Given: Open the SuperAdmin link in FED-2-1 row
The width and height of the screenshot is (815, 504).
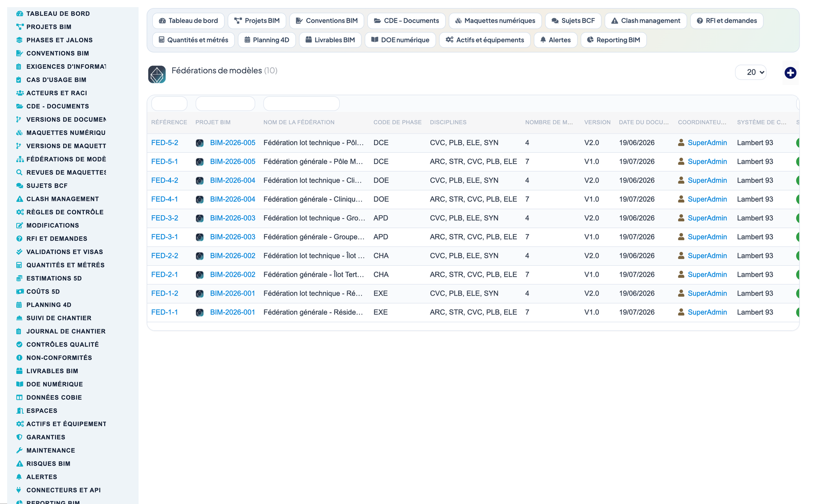Looking at the screenshot, I should [x=707, y=275].
